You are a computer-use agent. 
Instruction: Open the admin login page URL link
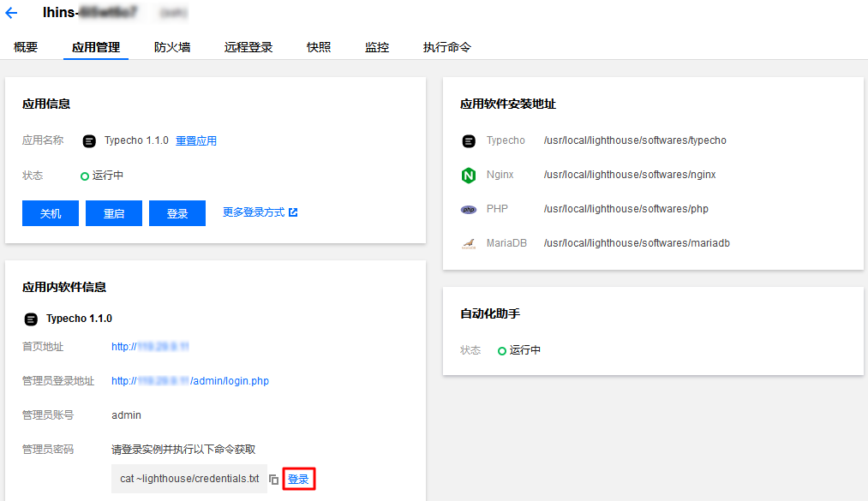pos(190,380)
